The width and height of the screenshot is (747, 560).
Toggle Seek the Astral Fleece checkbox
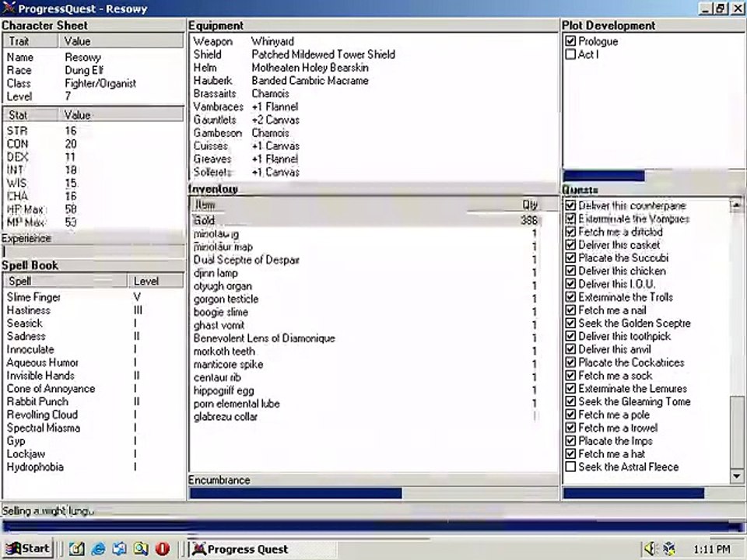(x=570, y=467)
